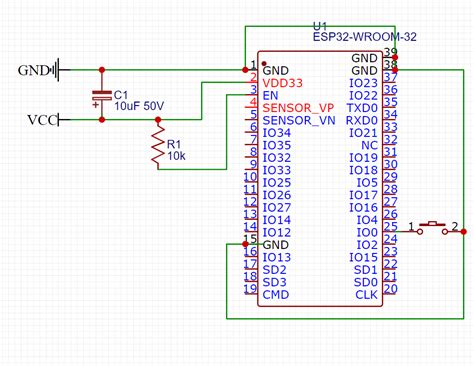The width and height of the screenshot is (474, 367).
Task: Click the RXD0 pin label
Action: pyautogui.click(x=362, y=120)
